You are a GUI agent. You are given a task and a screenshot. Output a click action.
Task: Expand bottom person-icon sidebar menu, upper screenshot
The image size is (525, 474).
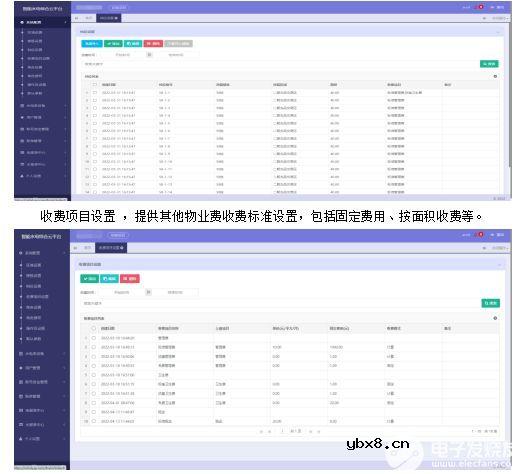coord(43,176)
